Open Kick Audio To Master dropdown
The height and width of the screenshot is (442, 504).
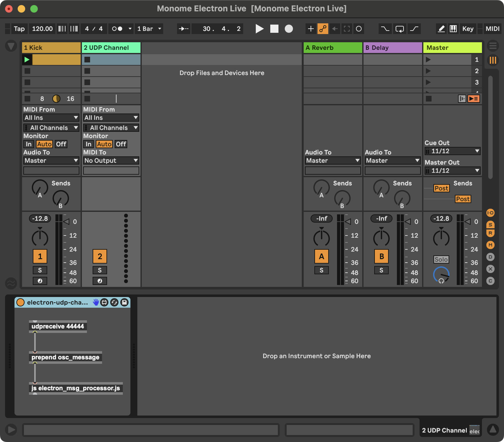pos(51,160)
